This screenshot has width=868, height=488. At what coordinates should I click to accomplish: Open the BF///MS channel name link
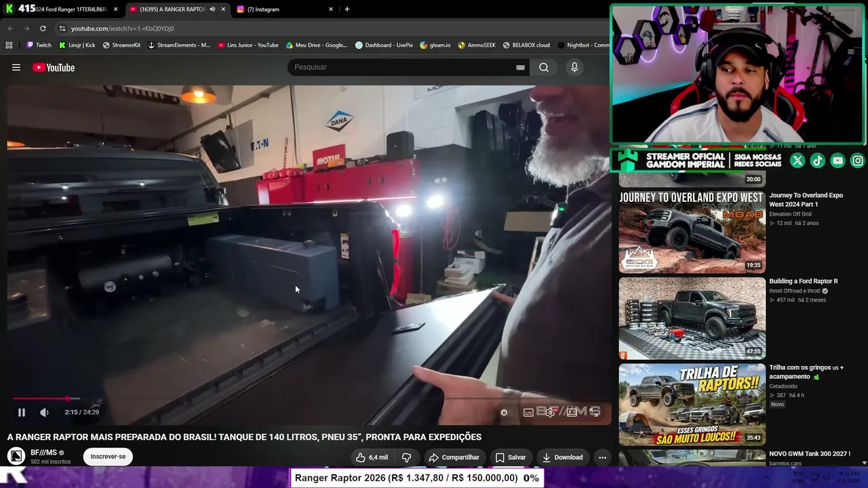pos(43,453)
